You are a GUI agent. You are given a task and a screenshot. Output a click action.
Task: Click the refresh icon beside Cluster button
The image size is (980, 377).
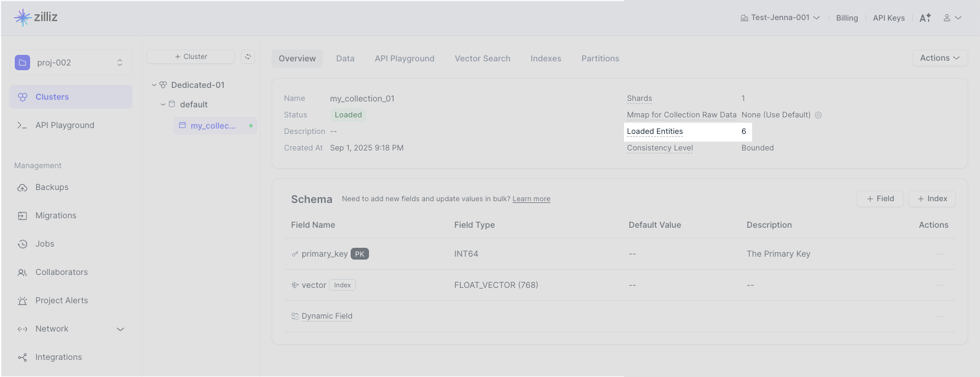click(248, 57)
